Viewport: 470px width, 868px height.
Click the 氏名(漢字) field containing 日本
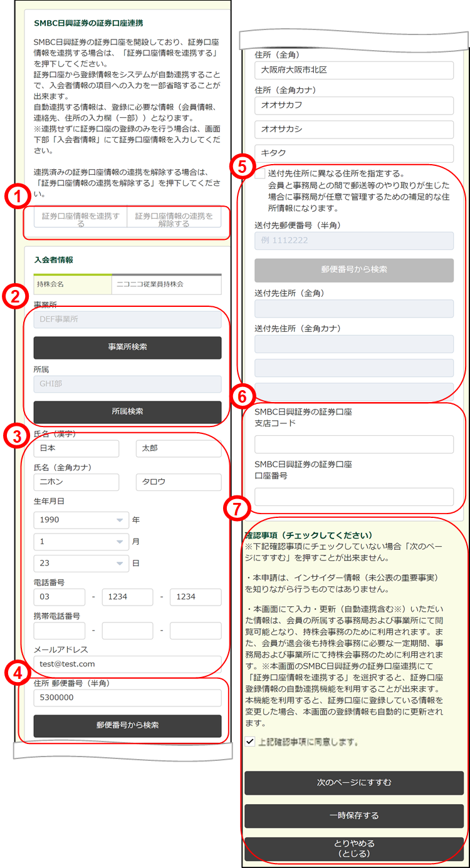[76, 448]
